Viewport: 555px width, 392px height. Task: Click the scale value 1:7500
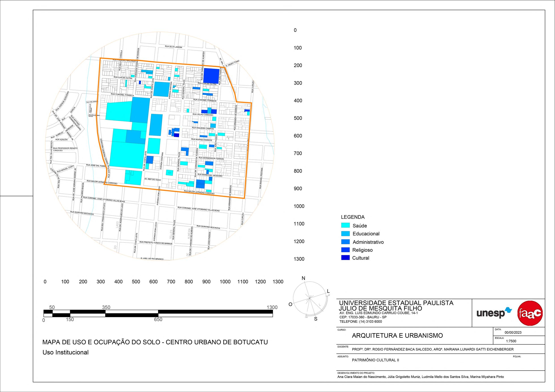[511, 341]
